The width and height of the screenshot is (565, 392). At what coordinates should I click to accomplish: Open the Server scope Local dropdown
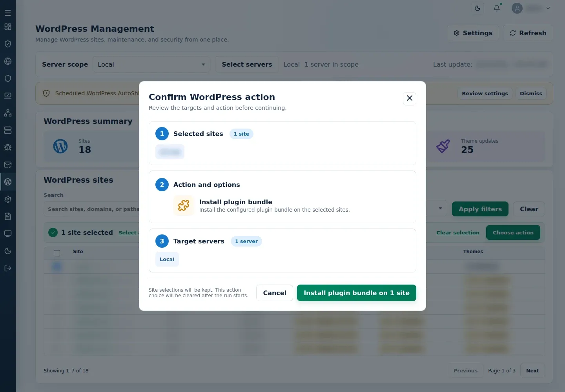(151, 65)
